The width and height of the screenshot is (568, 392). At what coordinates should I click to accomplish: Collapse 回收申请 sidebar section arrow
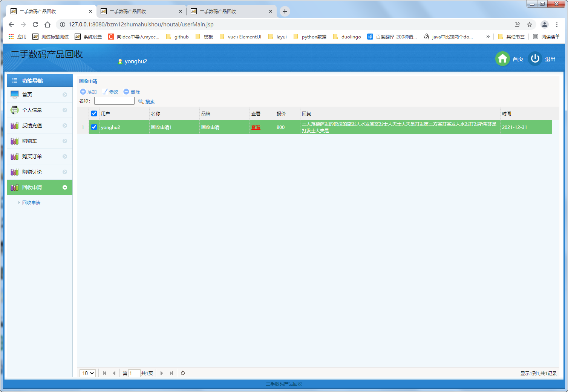(x=65, y=187)
